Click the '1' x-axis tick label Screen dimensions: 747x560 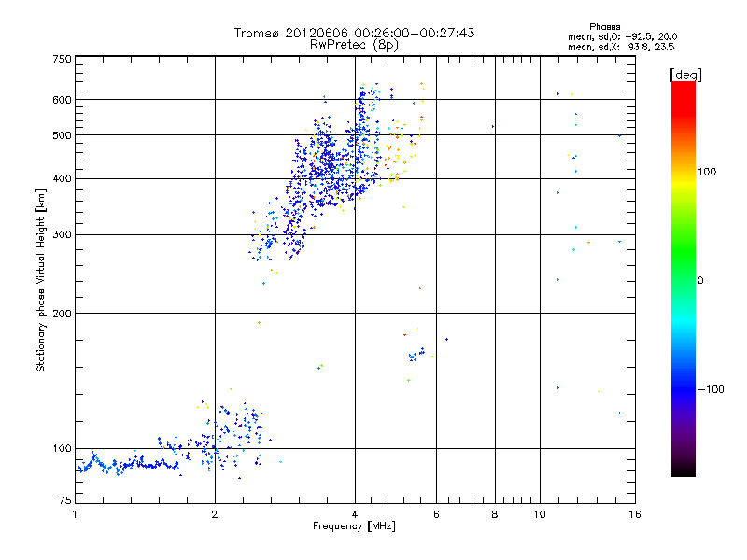tap(75, 514)
